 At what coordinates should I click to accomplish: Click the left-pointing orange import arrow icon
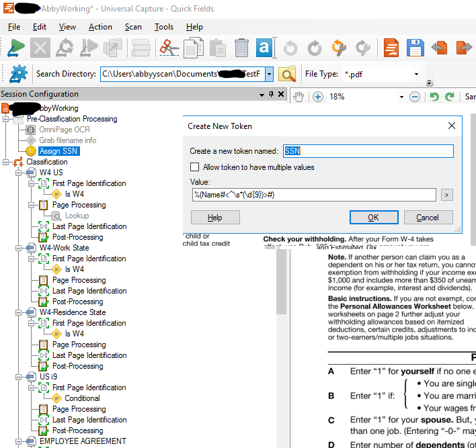439,48
